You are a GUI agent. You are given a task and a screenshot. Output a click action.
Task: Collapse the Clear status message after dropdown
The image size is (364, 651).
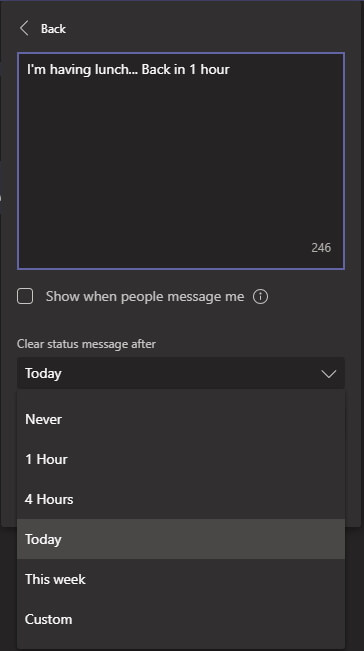coord(181,373)
